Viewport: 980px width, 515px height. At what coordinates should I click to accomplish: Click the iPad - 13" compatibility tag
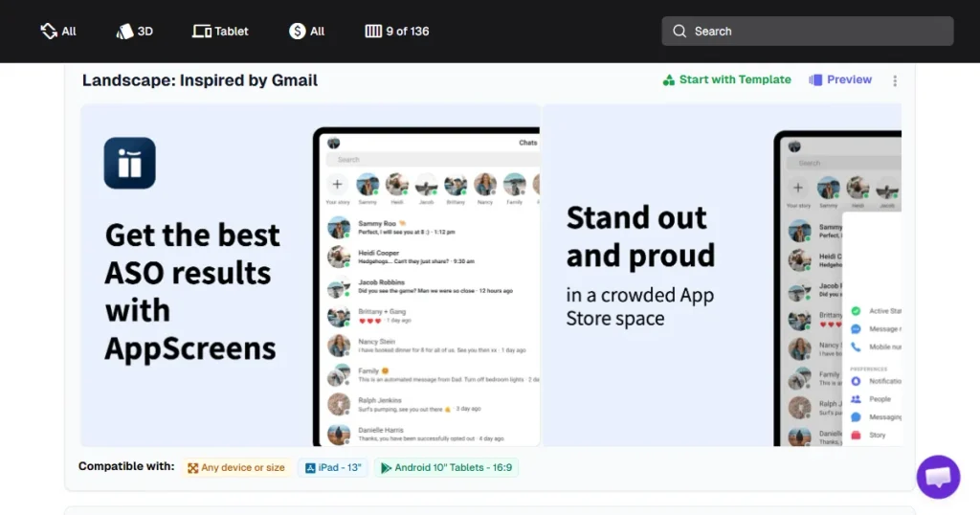[333, 467]
